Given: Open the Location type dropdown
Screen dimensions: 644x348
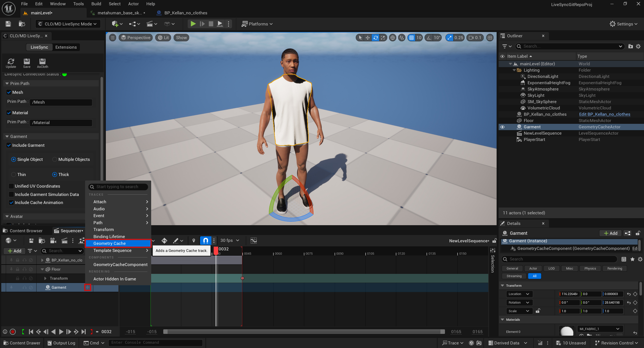Looking at the screenshot, I should (x=519, y=294).
